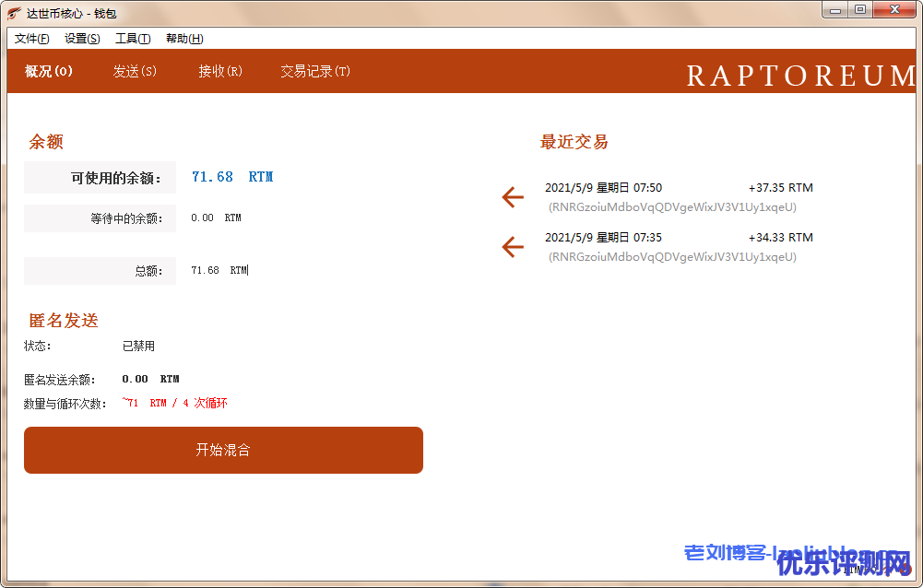This screenshot has height=588, width=923.
Task: Show the 交易记录(T) transactions tab
Action: click(315, 72)
